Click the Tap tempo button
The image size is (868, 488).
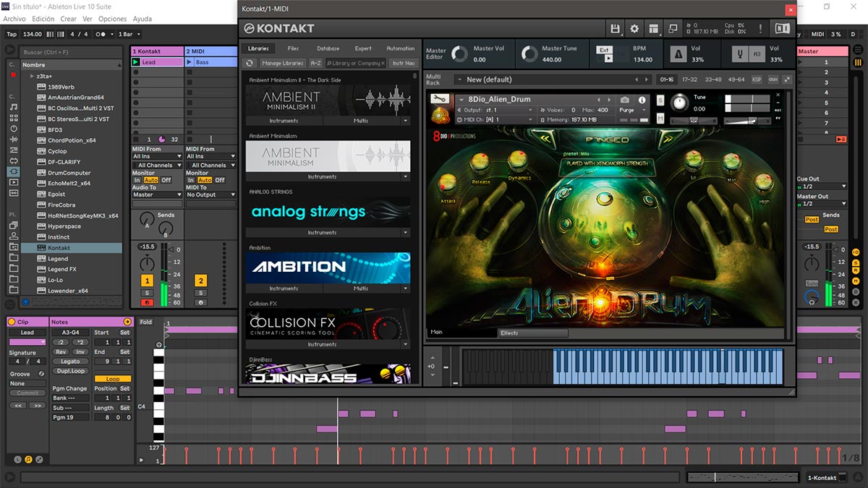(12, 34)
